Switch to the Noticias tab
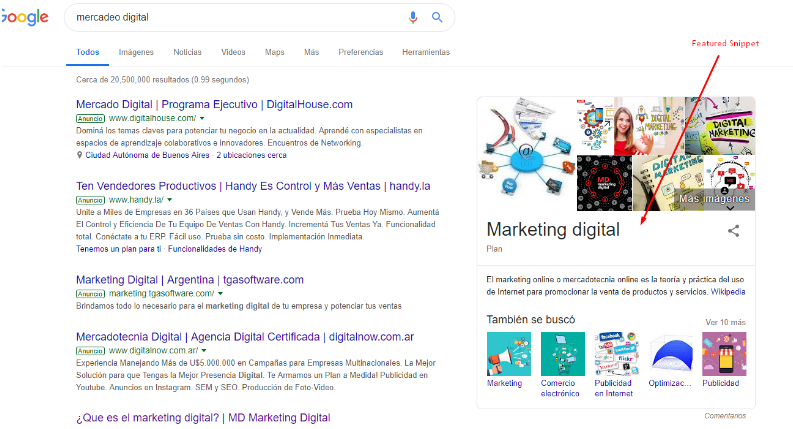The height and width of the screenshot is (429, 793). coord(187,52)
